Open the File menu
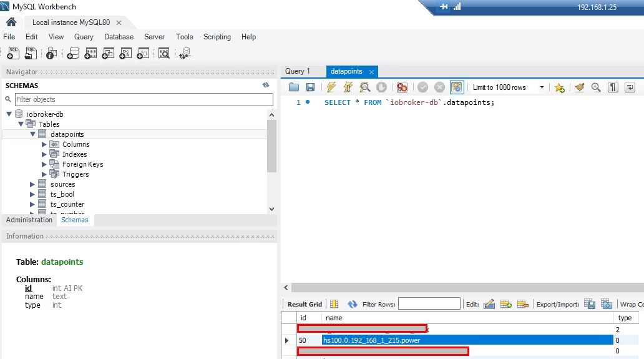 point(9,37)
